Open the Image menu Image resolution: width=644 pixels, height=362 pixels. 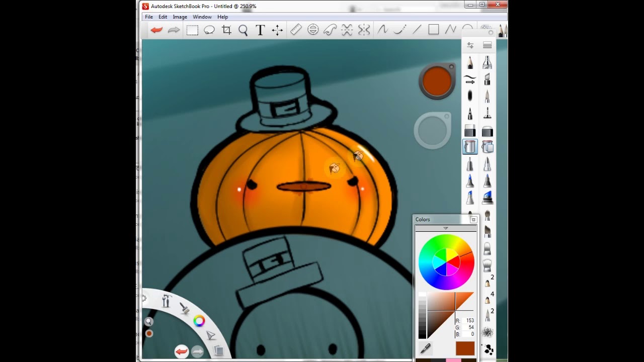pyautogui.click(x=180, y=17)
